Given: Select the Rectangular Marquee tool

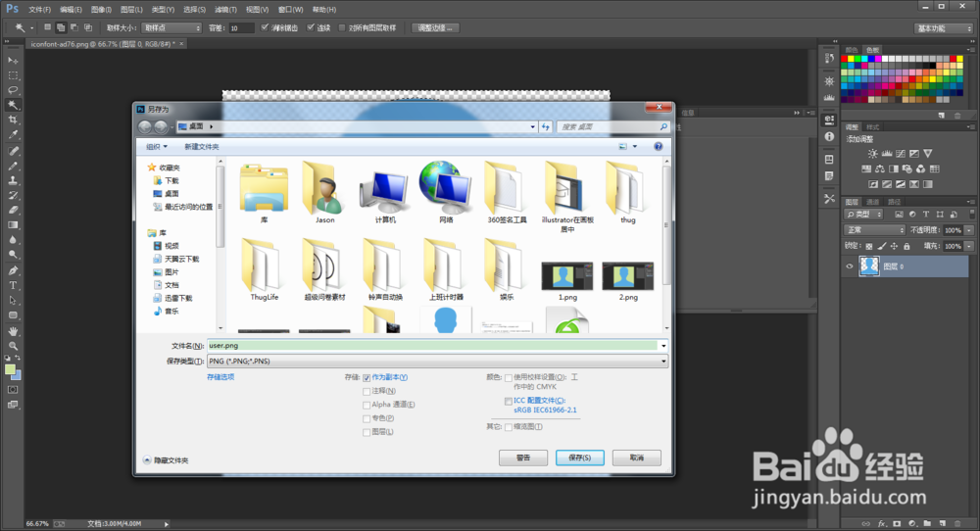Looking at the screenshot, I should pyautogui.click(x=13, y=75).
